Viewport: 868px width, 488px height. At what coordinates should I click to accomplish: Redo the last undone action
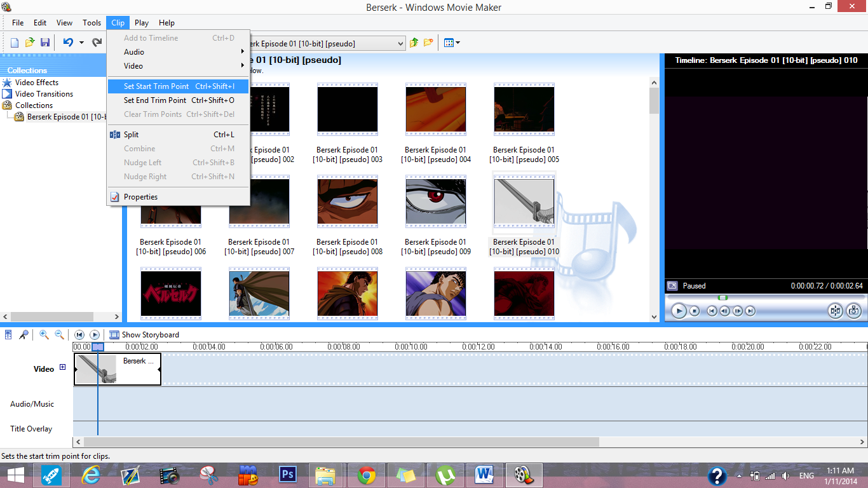[97, 43]
